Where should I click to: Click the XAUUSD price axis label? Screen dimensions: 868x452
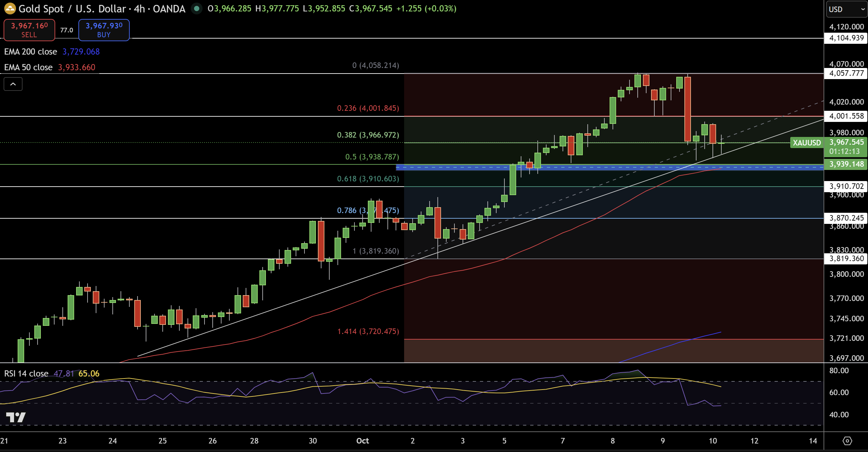pyautogui.click(x=806, y=142)
